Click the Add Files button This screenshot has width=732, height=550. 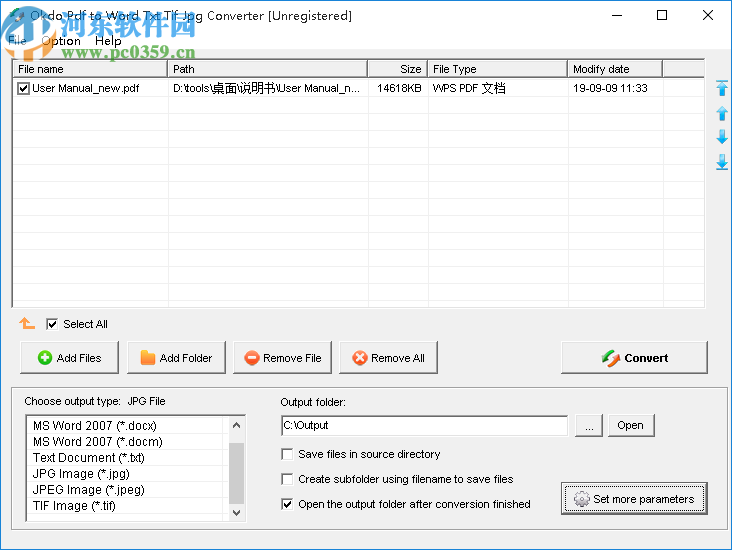[x=70, y=358]
